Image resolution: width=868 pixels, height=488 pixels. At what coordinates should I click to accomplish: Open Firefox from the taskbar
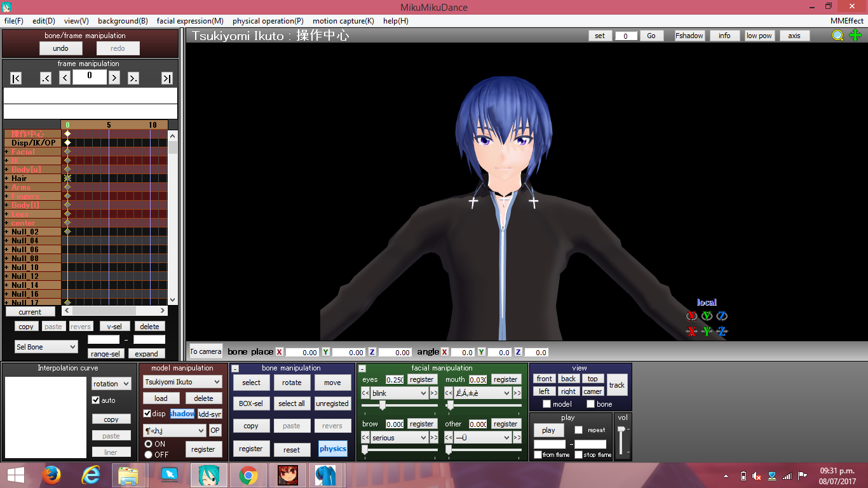click(x=51, y=475)
